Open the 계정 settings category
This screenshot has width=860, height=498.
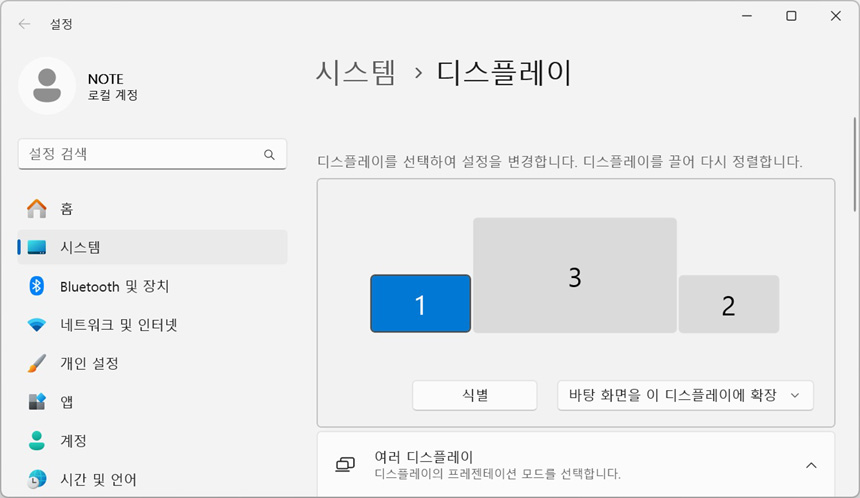152,440
